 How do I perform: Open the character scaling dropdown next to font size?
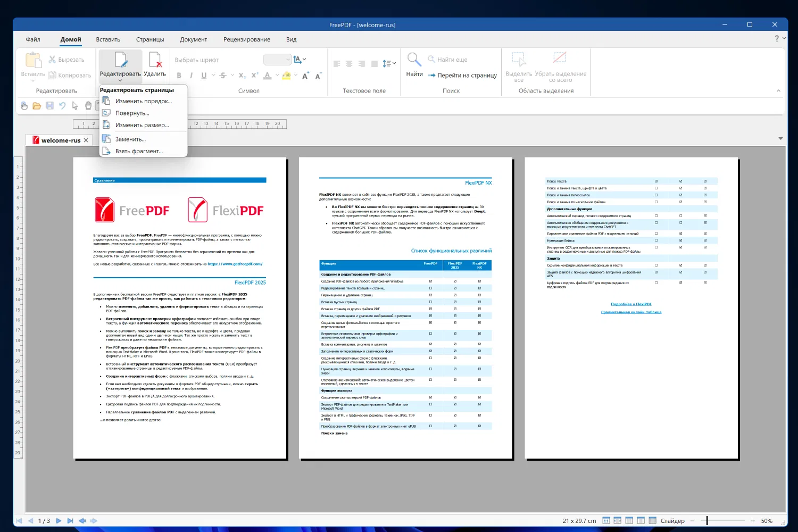300,60
